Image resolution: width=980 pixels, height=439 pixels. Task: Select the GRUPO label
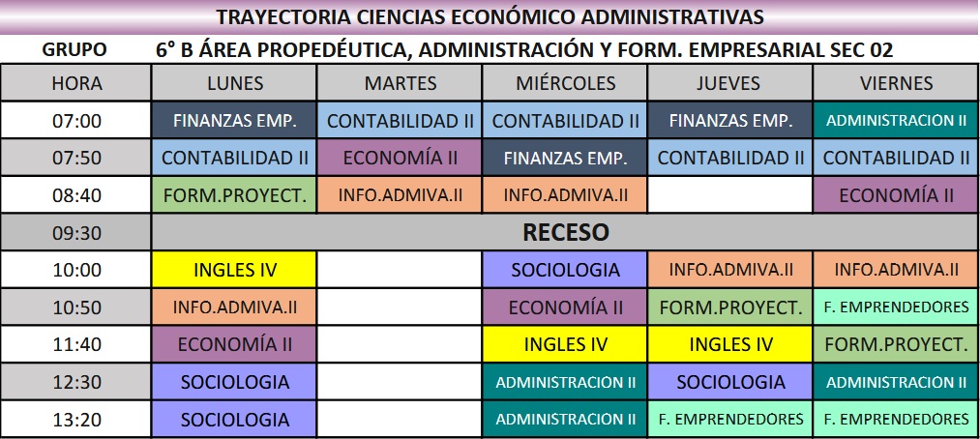(75, 49)
